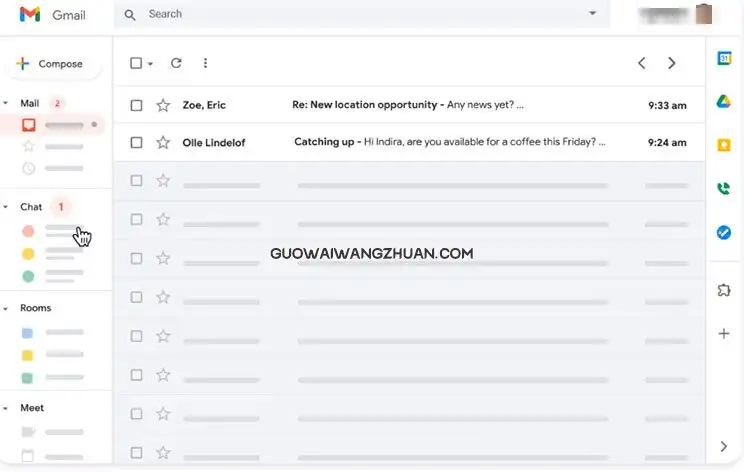
Task: Go to older messages page
Action: coord(671,63)
